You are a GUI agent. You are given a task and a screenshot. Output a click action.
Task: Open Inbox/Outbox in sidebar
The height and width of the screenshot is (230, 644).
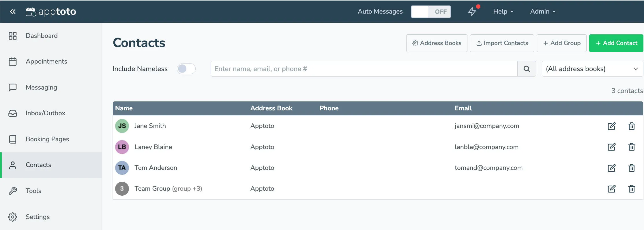click(x=51, y=113)
